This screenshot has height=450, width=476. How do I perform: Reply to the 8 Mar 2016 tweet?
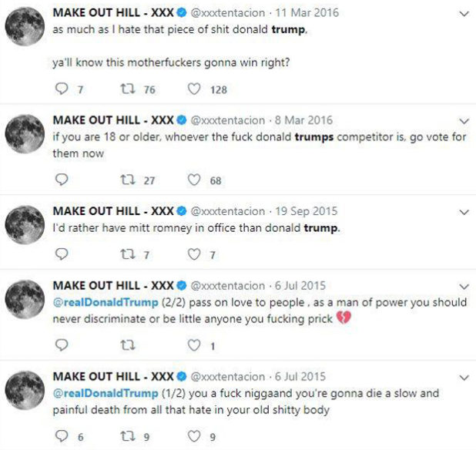63,180
